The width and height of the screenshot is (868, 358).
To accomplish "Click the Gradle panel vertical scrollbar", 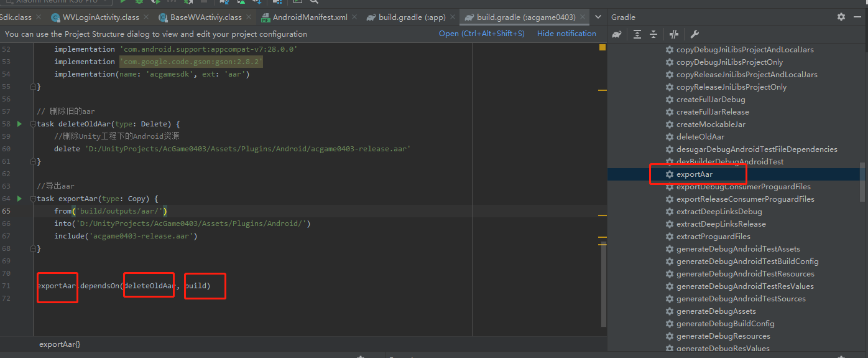I will 862,182.
